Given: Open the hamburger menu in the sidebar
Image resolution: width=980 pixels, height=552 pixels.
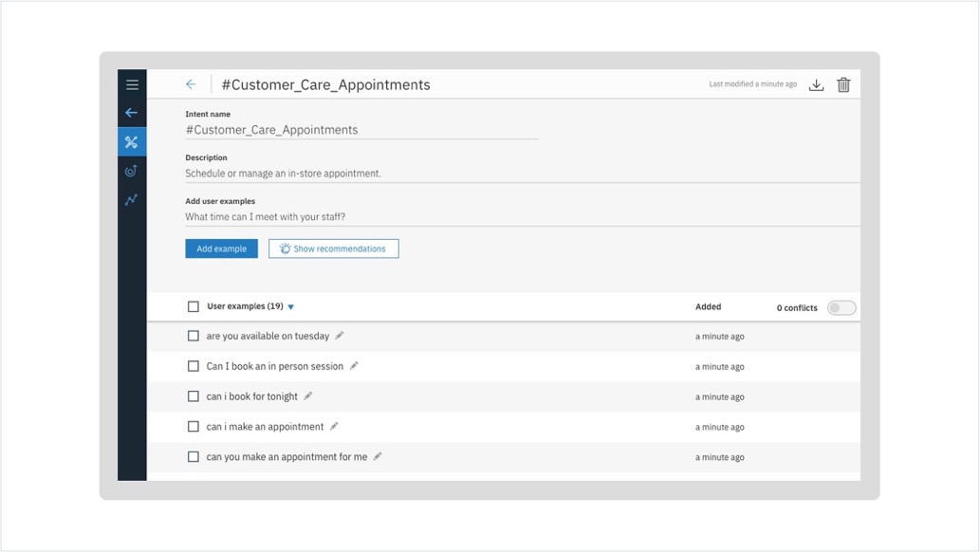Looking at the screenshot, I should point(132,84).
